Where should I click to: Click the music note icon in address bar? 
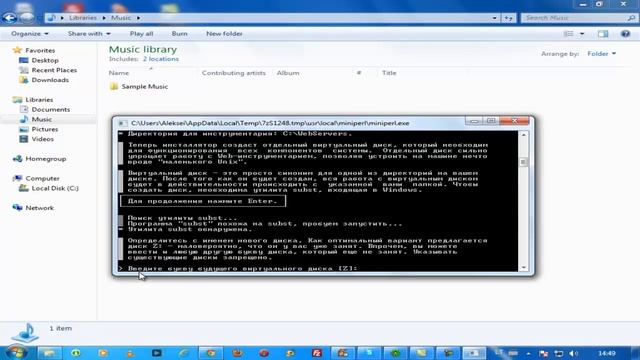coord(51,18)
